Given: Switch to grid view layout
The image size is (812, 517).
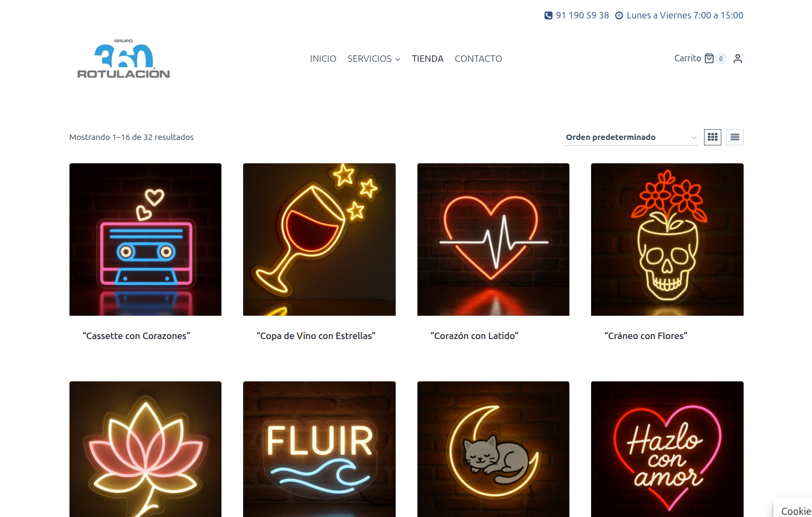Looking at the screenshot, I should click(x=713, y=137).
